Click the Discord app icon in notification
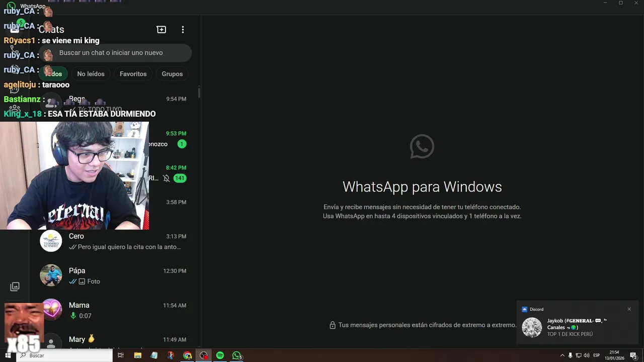Viewport: 644px width, 362px height. (x=524, y=309)
